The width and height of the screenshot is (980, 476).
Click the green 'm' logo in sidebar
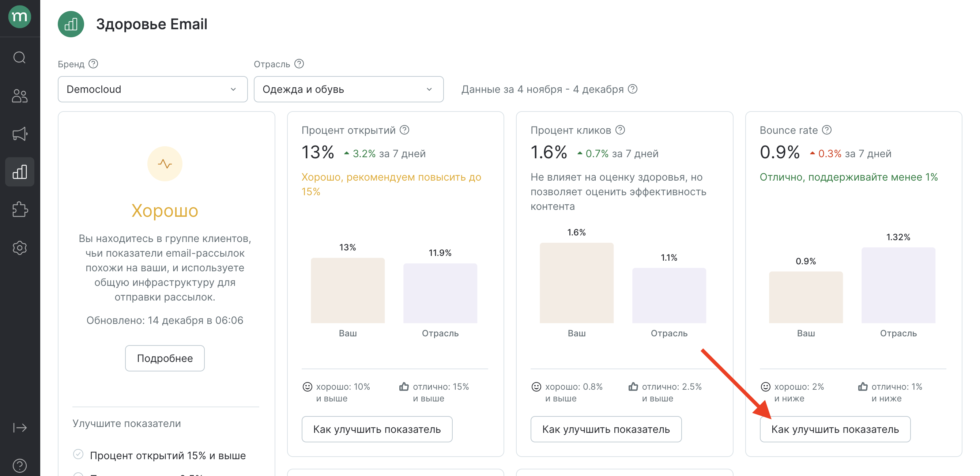tap(20, 16)
